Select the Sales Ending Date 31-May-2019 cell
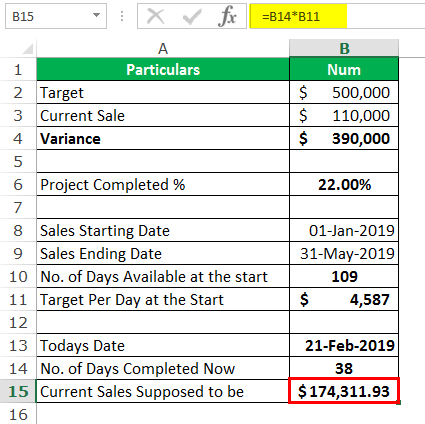 point(344,253)
